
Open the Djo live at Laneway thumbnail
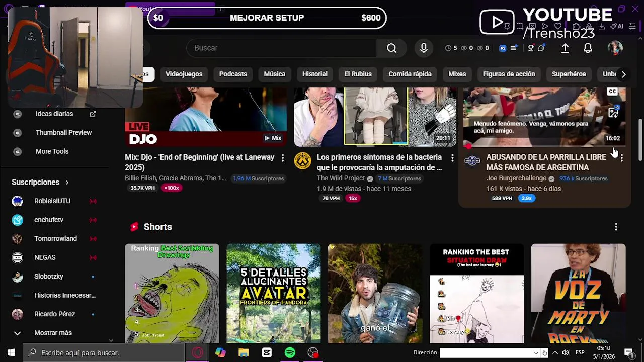click(206, 117)
